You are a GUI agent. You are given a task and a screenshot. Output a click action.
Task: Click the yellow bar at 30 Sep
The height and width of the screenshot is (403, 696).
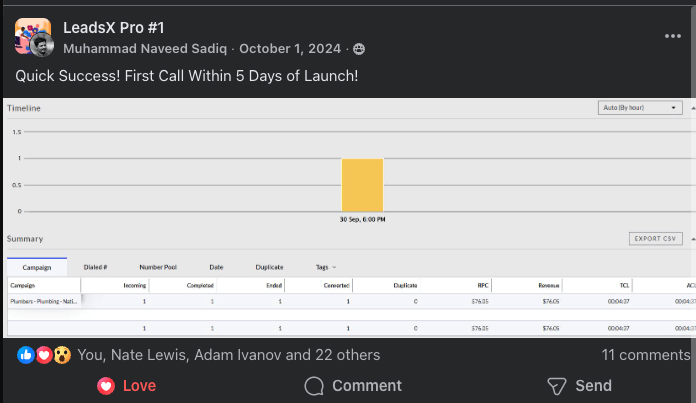tap(362, 185)
